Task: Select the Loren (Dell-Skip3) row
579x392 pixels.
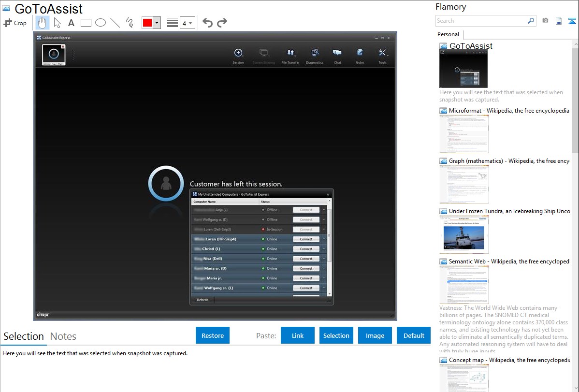Action: [259, 230]
